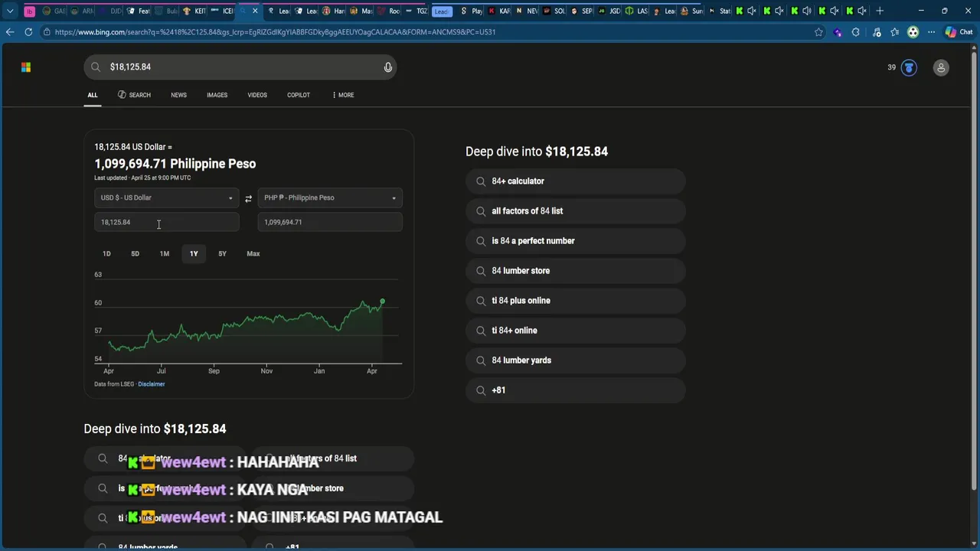
Task: Expand the More search options menu
Action: tap(343, 95)
